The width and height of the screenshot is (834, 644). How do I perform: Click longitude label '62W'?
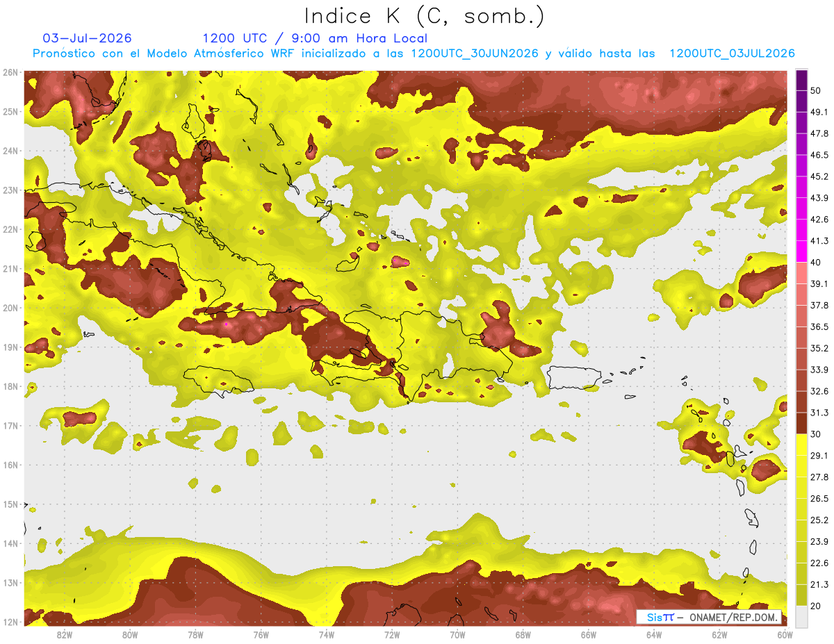719,635
